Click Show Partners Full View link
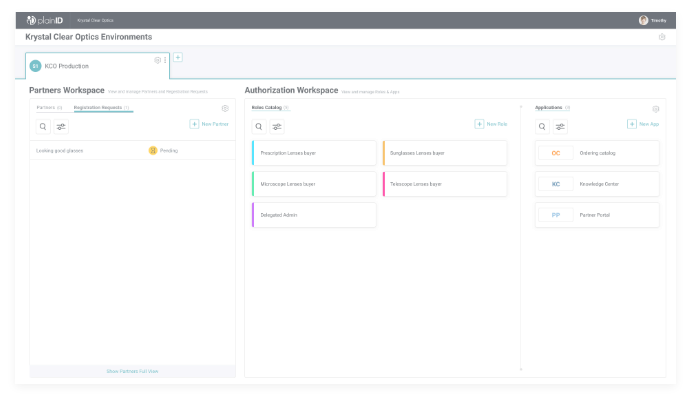 pyautogui.click(x=132, y=371)
